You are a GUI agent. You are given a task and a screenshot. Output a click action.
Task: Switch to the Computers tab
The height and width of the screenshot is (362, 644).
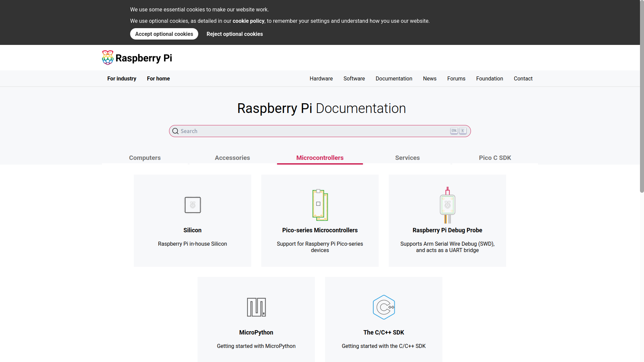coord(145,158)
